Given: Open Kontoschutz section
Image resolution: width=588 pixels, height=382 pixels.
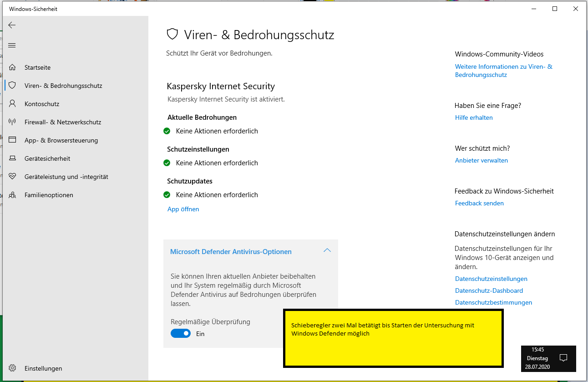Looking at the screenshot, I should (42, 104).
